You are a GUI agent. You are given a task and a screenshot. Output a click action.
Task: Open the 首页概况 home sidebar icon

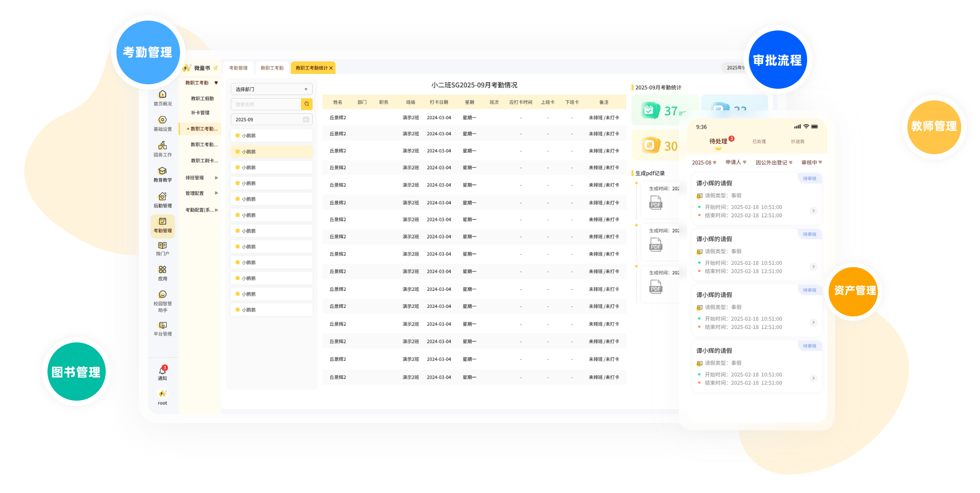point(163,95)
